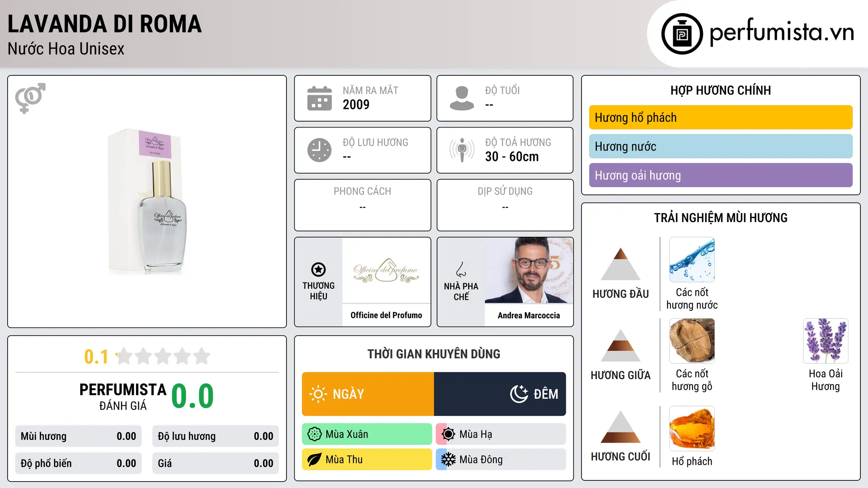Click the 30 - 60cm sillage value
The image size is (868, 488).
coord(512,157)
